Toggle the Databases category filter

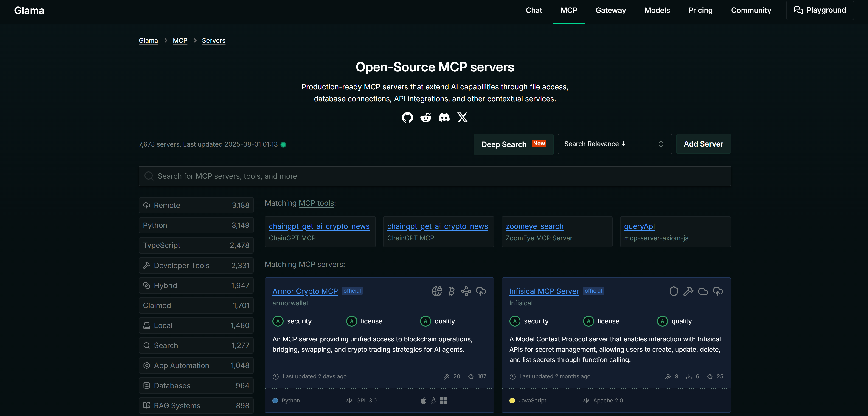tap(196, 385)
